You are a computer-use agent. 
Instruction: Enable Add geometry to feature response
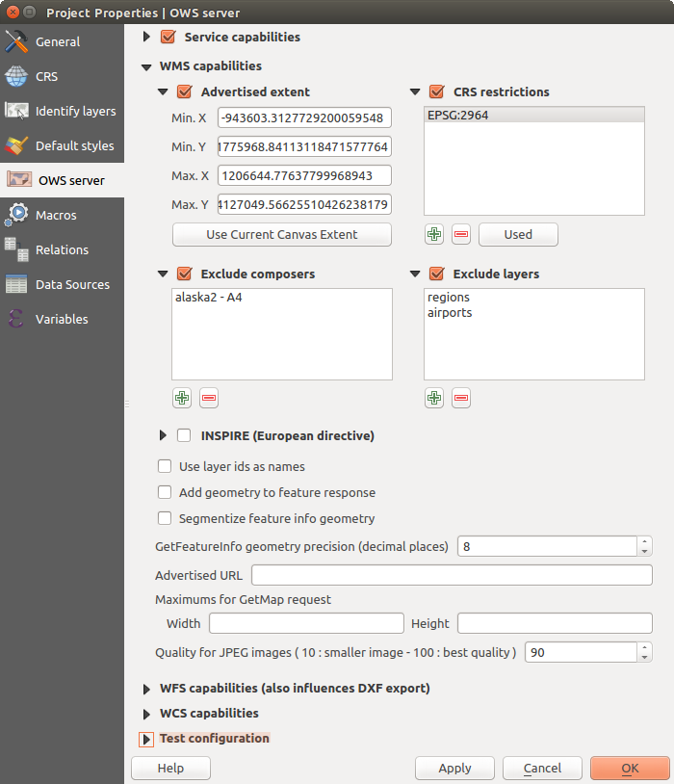click(165, 492)
